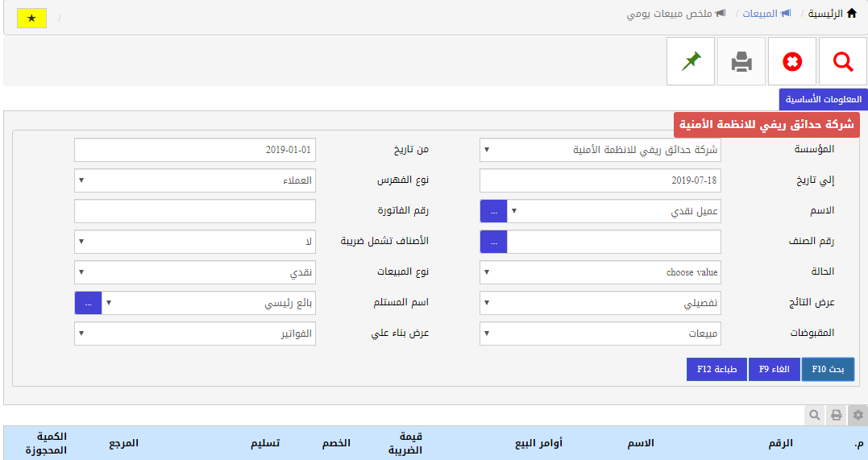Viewport: 868px width, 460px height.
Task: Open the المعلومات الأساسية tab
Action: click(823, 99)
